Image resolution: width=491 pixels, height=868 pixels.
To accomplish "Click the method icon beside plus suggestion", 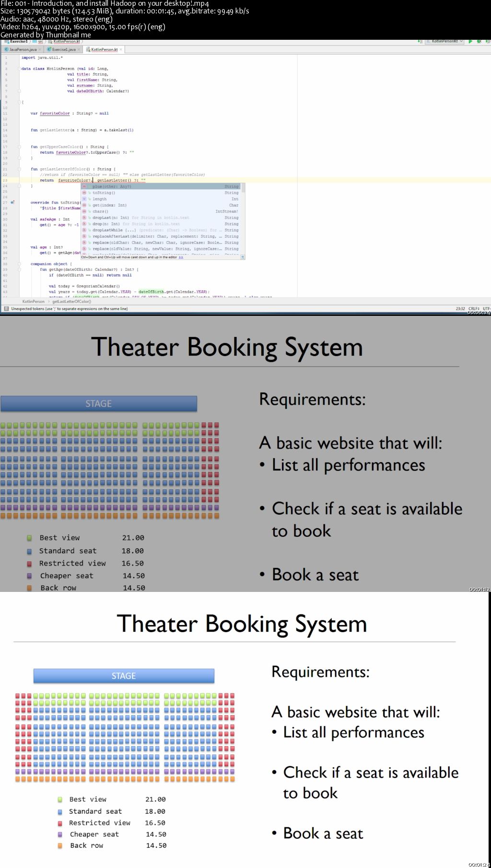I will tap(84, 186).
